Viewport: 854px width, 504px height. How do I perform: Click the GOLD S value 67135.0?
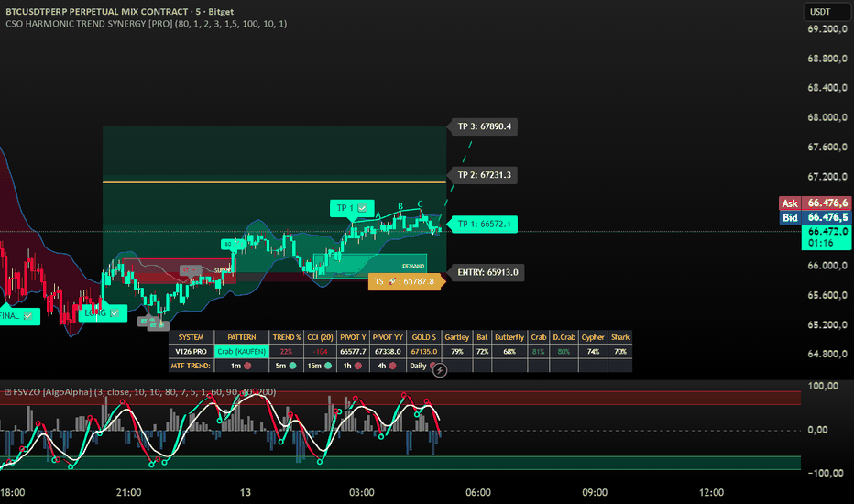(423, 352)
